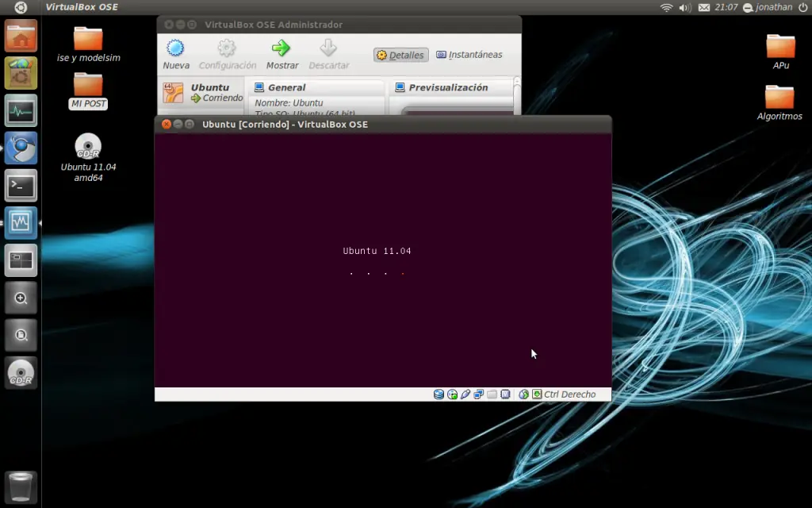Click the Previsualización section header
This screenshot has height=508, width=812.
[442, 87]
